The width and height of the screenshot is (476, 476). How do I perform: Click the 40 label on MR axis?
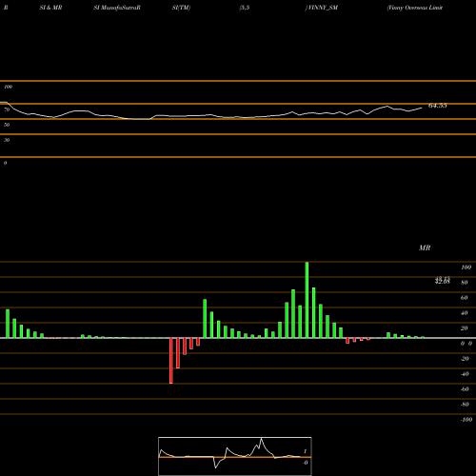click(465, 313)
